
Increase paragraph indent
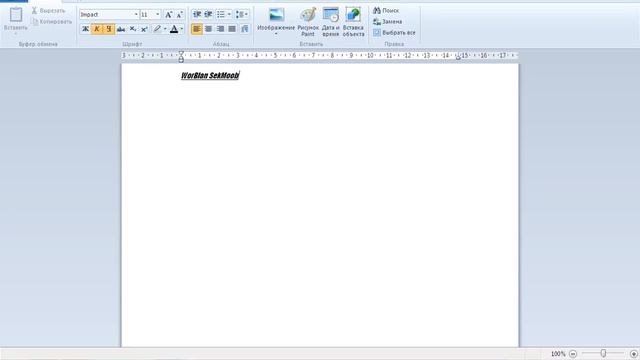click(x=208, y=15)
